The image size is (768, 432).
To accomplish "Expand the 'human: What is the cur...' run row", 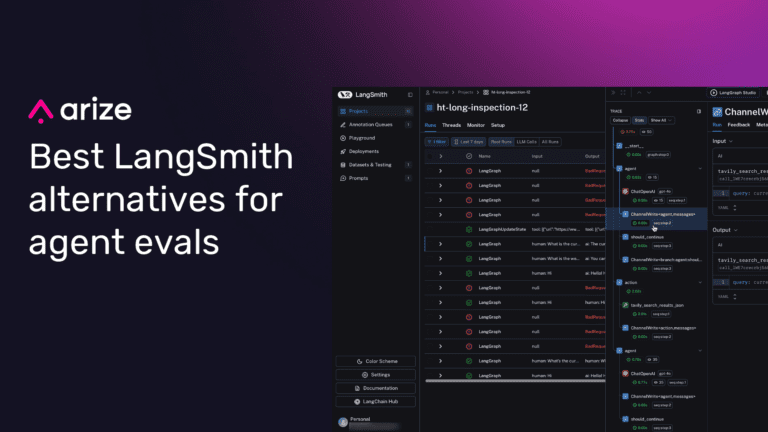I will coord(441,244).
